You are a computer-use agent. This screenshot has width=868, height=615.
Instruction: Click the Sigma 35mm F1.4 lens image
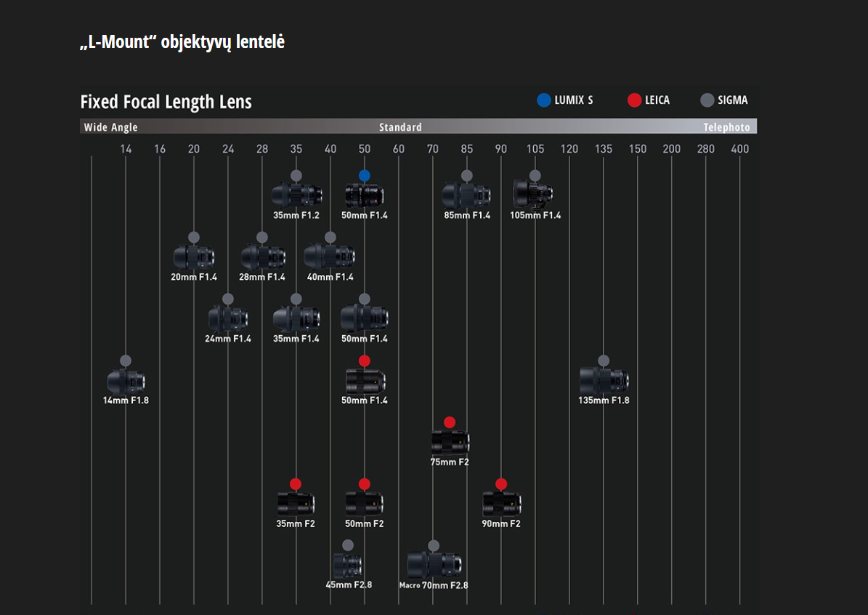pyautogui.click(x=296, y=318)
